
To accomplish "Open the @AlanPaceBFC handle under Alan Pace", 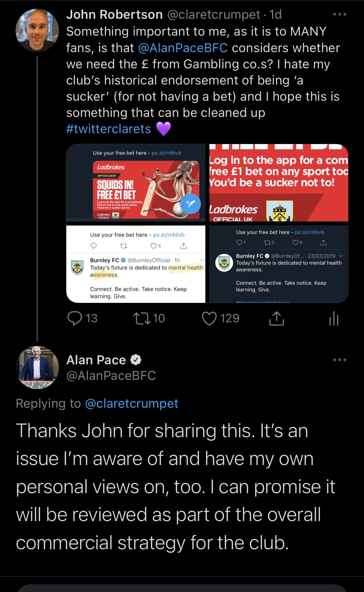I will [111, 376].
